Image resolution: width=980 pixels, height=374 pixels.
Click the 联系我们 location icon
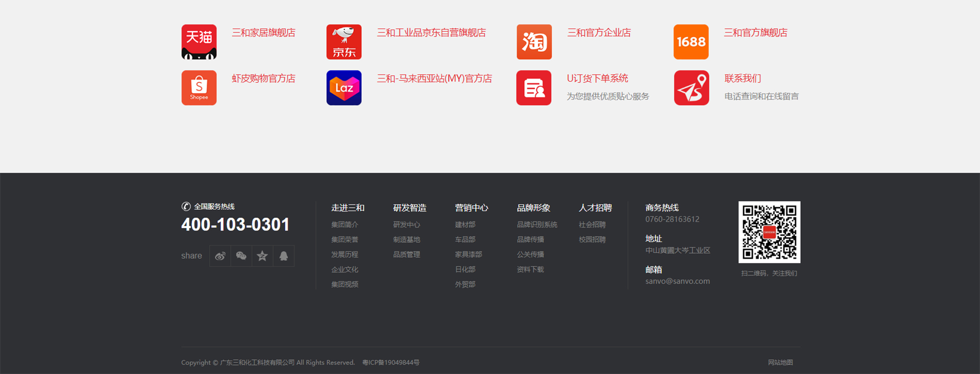(691, 88)
